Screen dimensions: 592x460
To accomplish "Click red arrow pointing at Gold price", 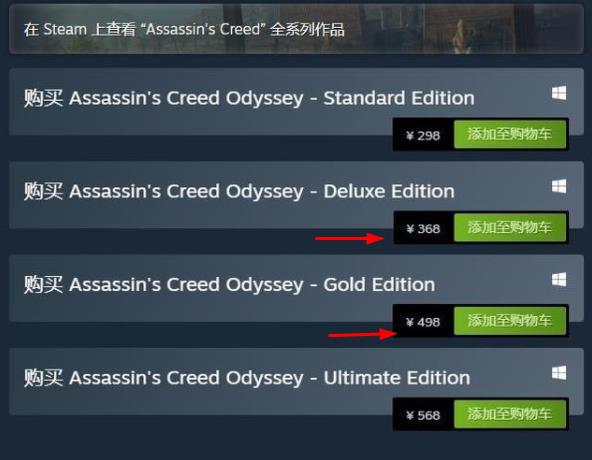I will 362,334.
